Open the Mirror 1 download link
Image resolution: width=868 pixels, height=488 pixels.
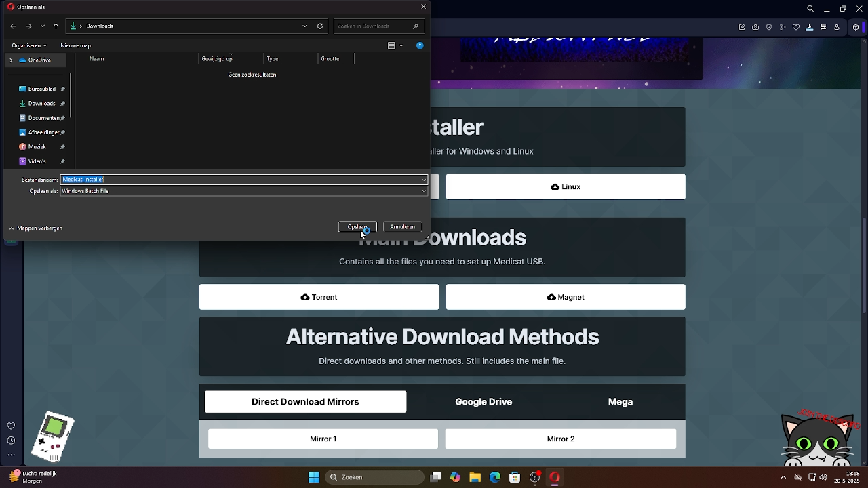(x=323, y=439)
